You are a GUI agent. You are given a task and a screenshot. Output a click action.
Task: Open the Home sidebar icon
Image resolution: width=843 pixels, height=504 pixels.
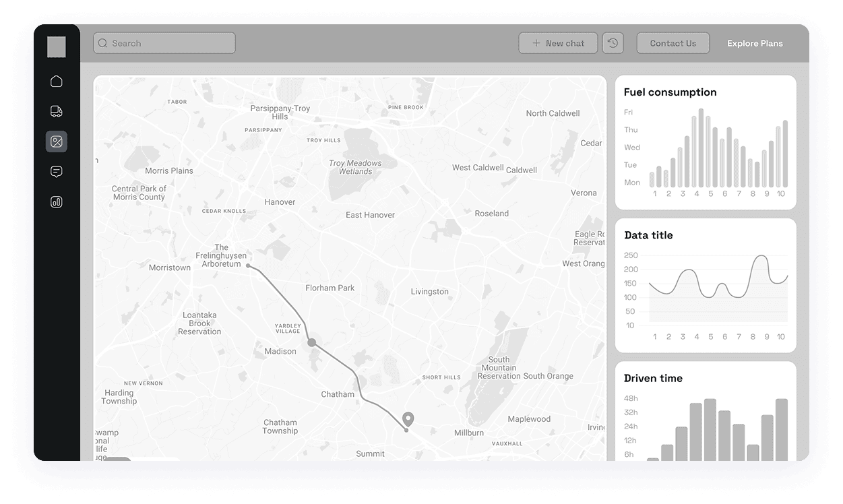[57, 81]
